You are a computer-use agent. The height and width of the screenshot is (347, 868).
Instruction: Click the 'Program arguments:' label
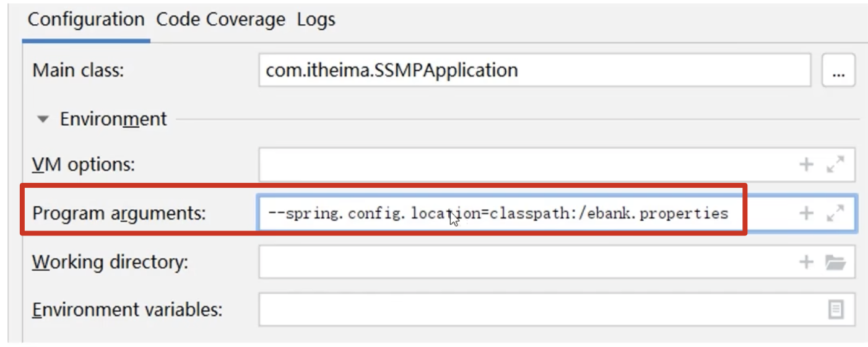click(118, 214)
